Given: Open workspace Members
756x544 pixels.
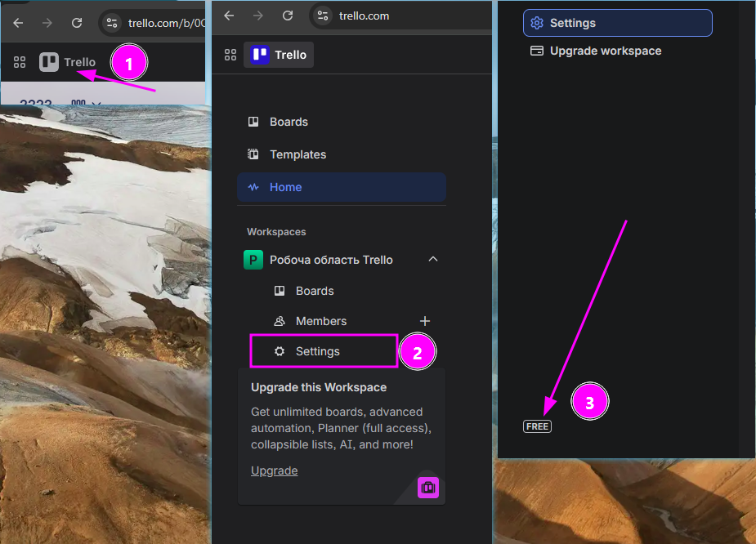Looking at the screenshot, I should pyautogui.click(x=320, y=321).
